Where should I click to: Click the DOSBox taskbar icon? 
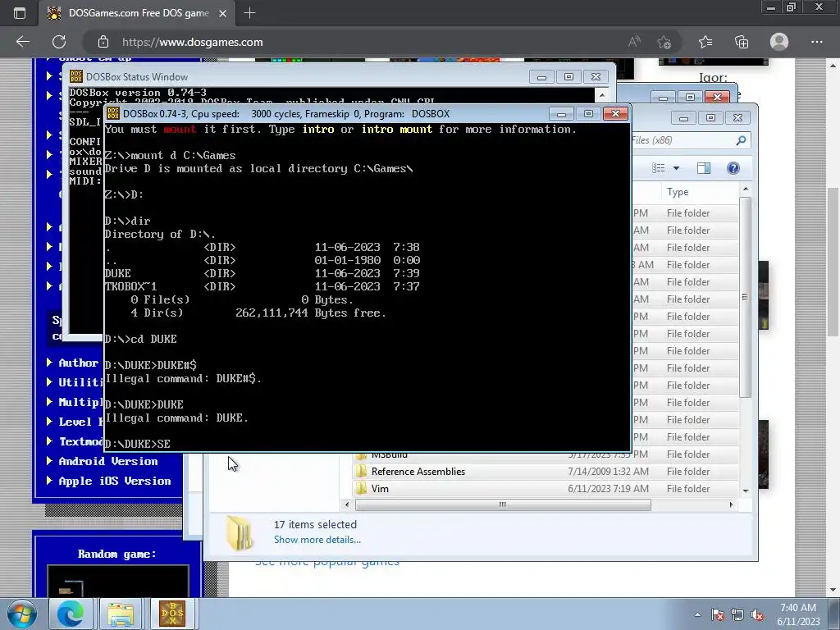pos(172,614)
